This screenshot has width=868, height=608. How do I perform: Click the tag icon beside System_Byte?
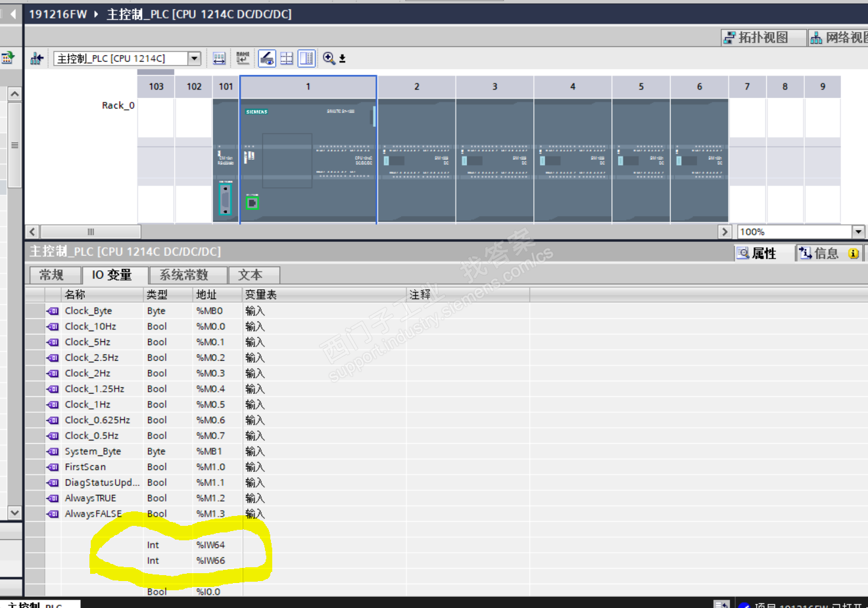point(53,452)
